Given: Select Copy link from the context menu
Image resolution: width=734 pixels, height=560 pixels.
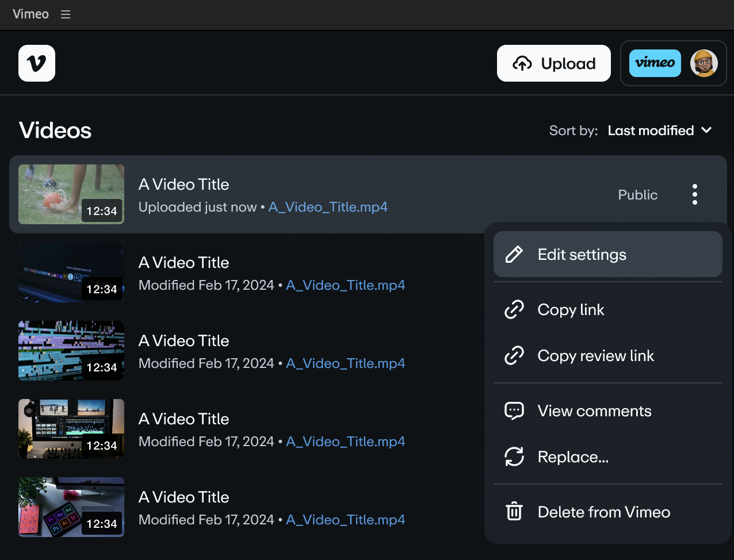Looking at the screenshot, I should pyautogui.click(x=571, y=310).
